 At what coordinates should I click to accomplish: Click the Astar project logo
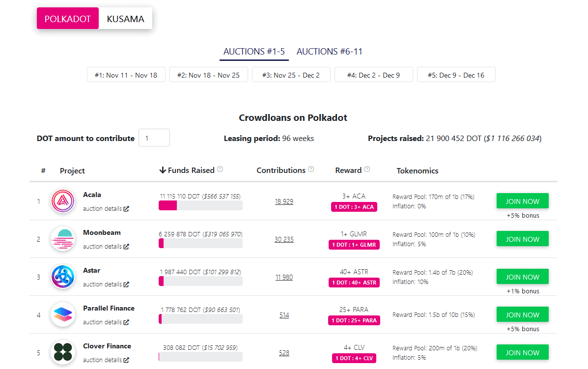pos(63,277)
